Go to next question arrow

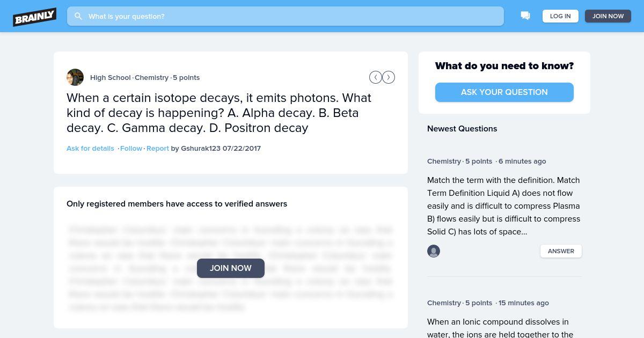[x=389, y=77]
